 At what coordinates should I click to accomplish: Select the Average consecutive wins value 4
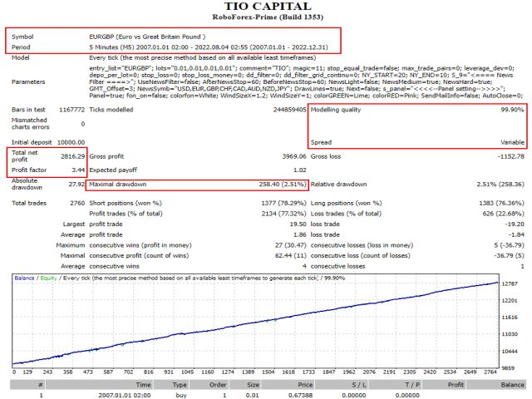[x=304, y=266]
